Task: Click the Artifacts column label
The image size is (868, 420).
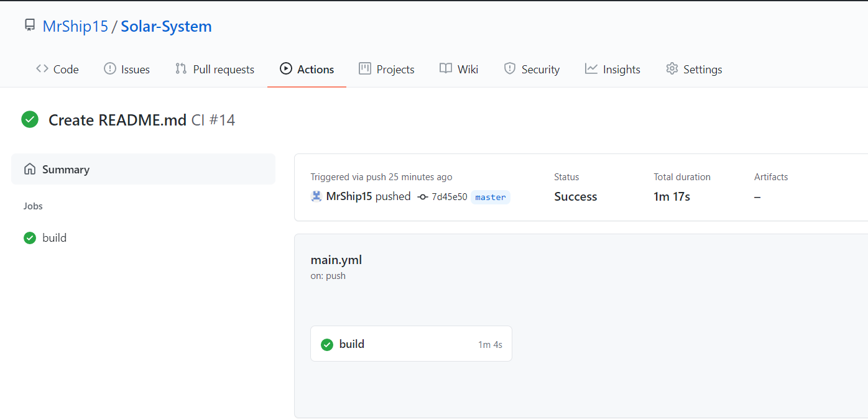Action: (771, 177)
